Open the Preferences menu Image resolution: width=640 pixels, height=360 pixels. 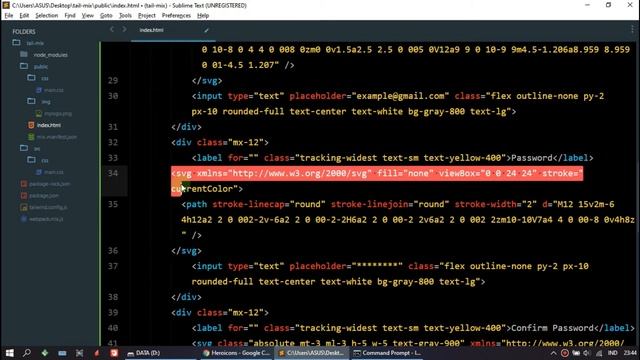coord(176,16)
